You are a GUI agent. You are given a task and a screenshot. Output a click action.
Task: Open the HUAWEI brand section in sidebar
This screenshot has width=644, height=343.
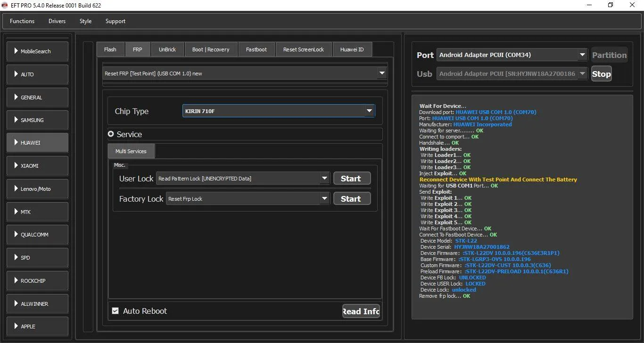pos(37,143)
